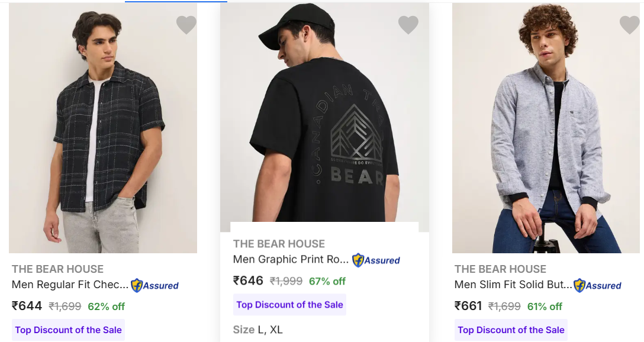Tap the heart on grey slim fit shirt
Screen dimensions: 644x342
tap(630, 25)
